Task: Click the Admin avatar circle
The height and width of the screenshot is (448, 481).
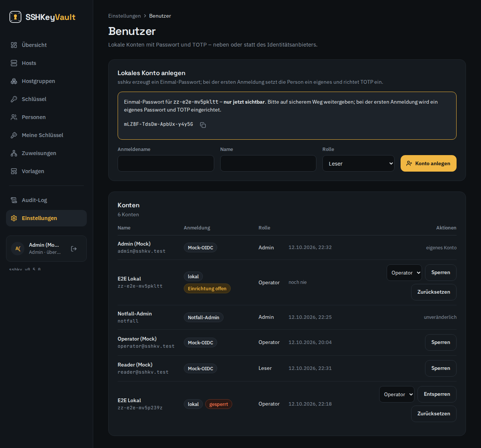Action: [x=18, y=249]
